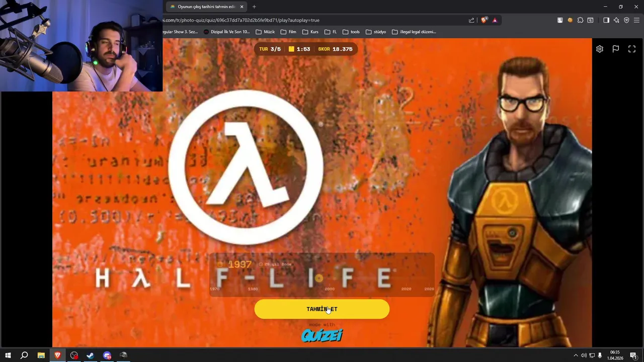Click the tab search window icon

click(x=591, y=20)
